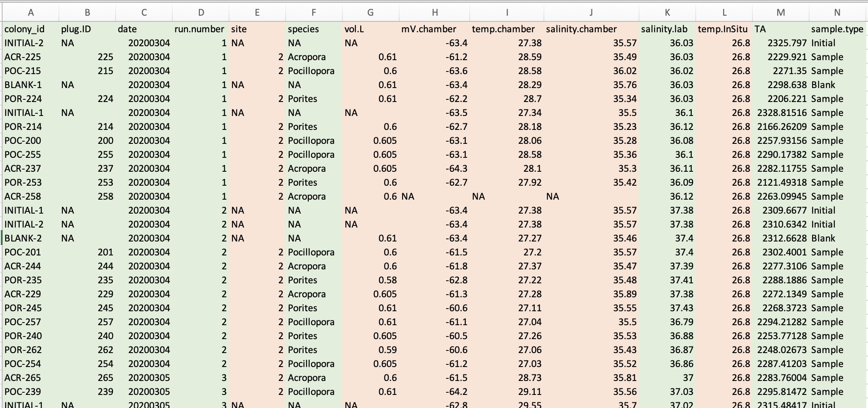Click the colony_id header cell
This screenshot has width=868, height=408.
coord(31,29)
